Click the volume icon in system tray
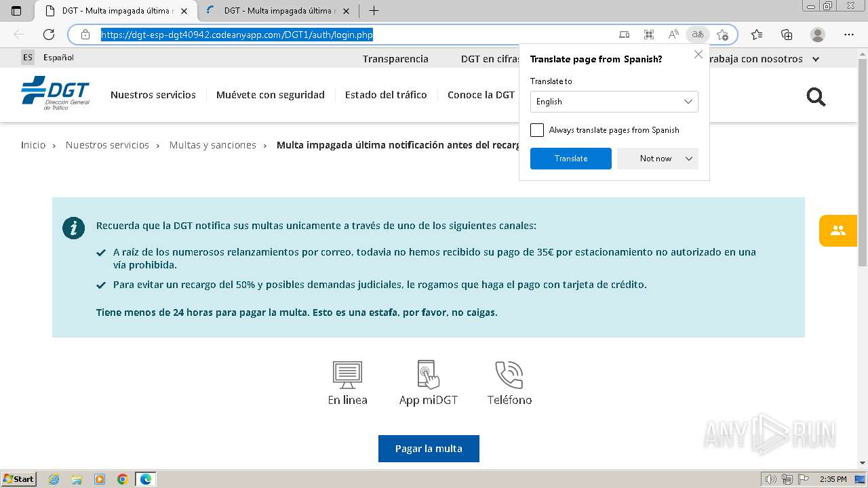This screenshot has height=488, width=868. click(771, 479)
